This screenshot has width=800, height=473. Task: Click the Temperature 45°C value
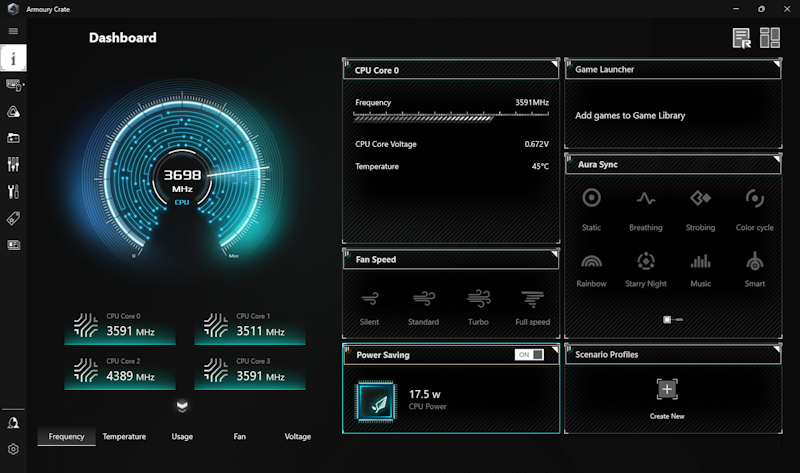coord(540,166)
